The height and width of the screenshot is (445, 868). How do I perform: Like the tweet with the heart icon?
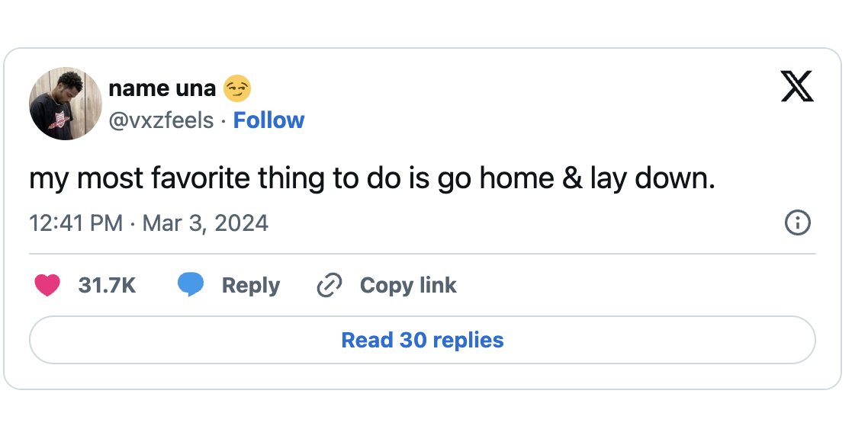point(47,285)
